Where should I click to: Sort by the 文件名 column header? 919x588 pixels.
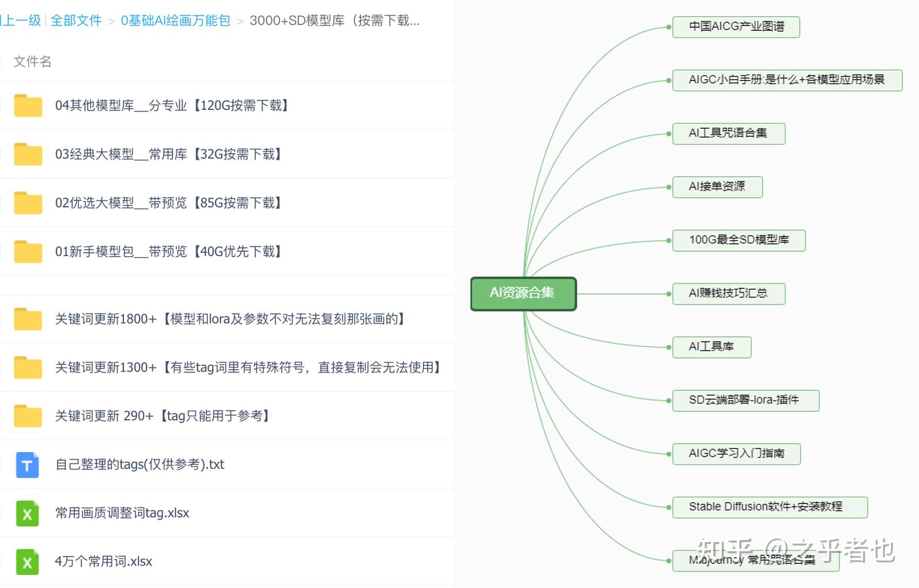pos(32,62)
